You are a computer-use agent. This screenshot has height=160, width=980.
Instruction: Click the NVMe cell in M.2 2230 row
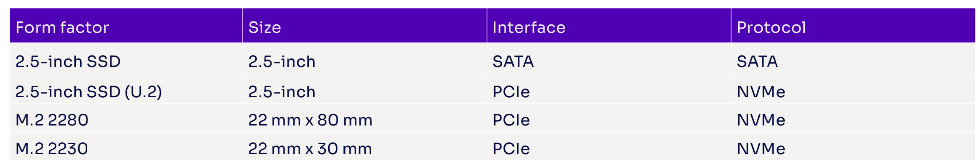pos(853,147)
